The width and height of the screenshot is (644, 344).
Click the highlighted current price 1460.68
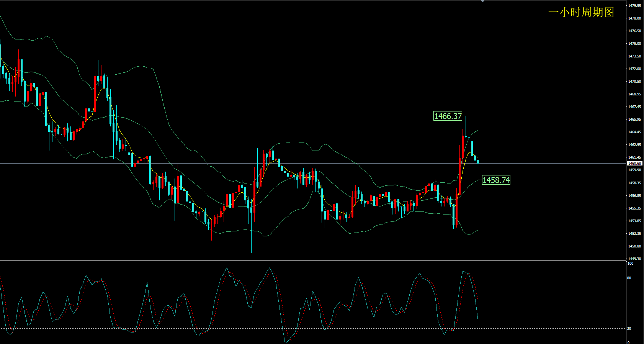634,164
